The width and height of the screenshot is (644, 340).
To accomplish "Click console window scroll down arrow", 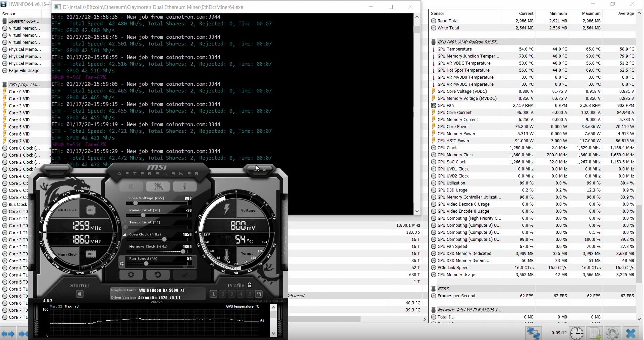I will coord(417,211).
